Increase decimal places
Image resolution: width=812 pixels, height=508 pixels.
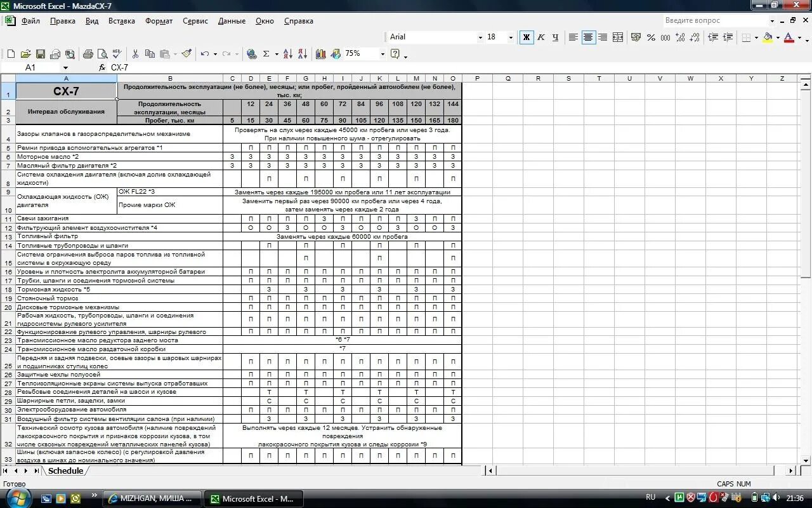[680, 37]
